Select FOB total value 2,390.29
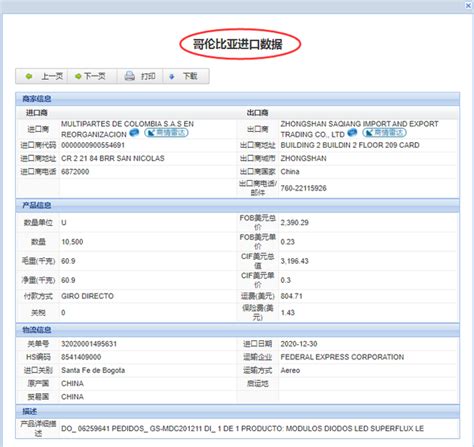The image size is (474, 447). [x=295, y=222]
